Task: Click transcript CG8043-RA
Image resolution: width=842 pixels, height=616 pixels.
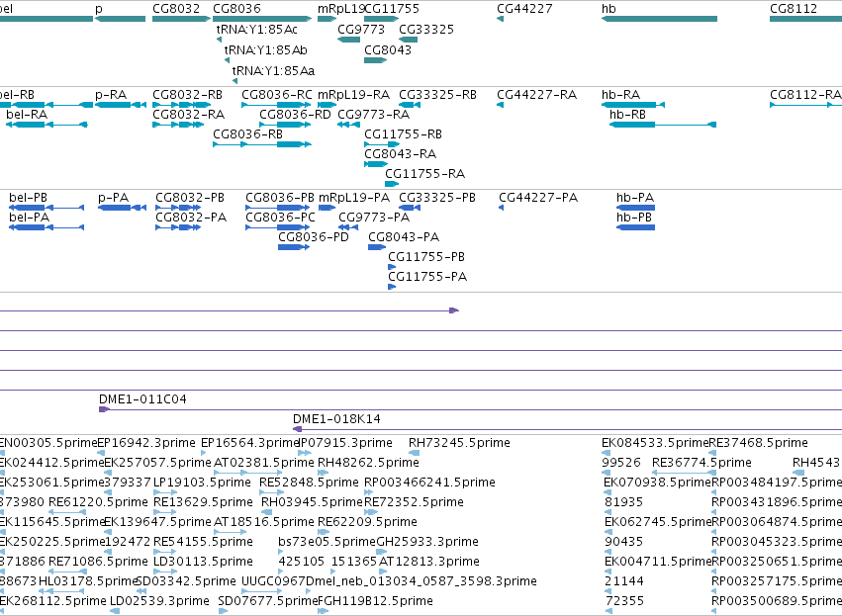Action: coord(375,164)
